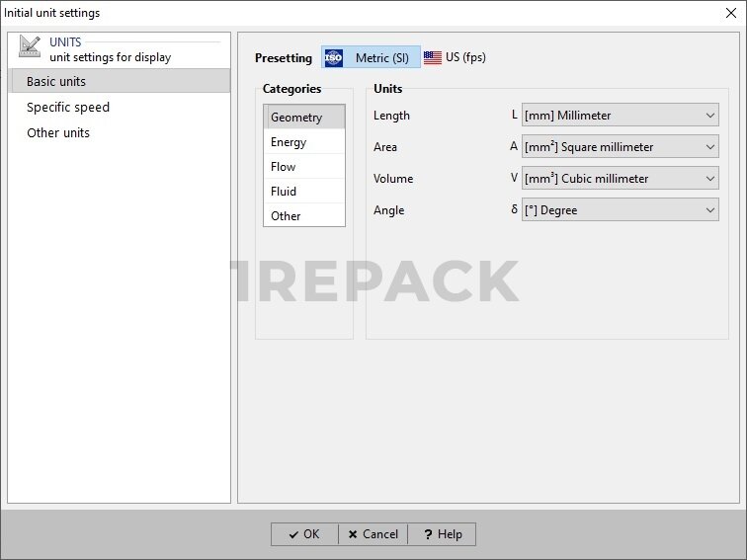This screenshot has width=747, height=560.
Task: Open the Specific speed page
Action: click(68, 107)
